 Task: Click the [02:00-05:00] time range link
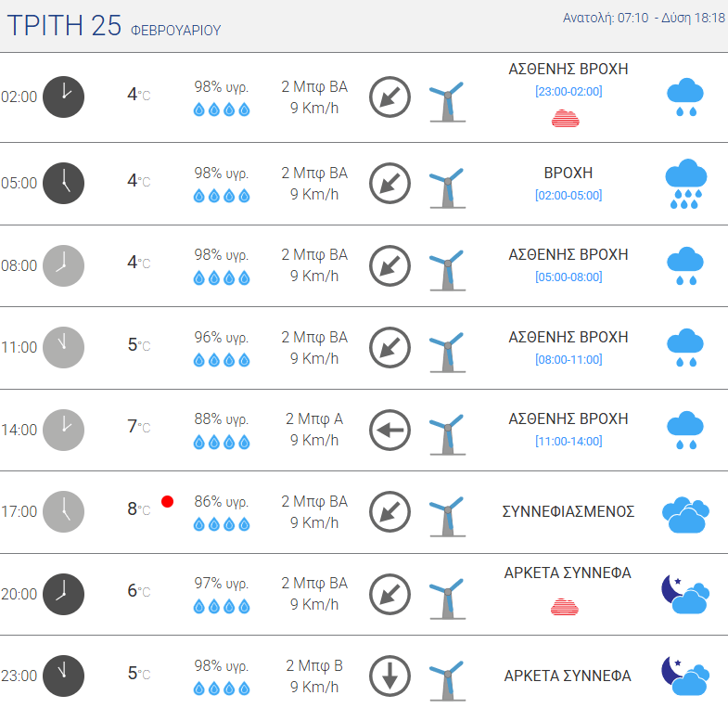tap(568, 195)
